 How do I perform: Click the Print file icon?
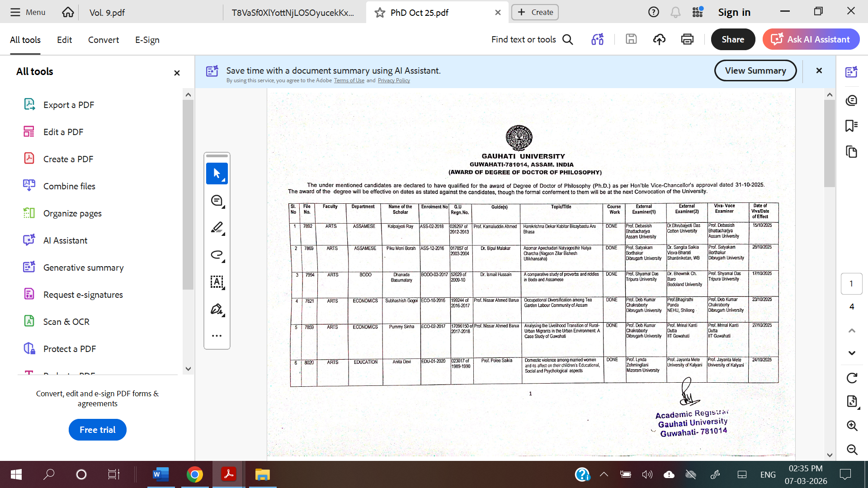point(687,40)
